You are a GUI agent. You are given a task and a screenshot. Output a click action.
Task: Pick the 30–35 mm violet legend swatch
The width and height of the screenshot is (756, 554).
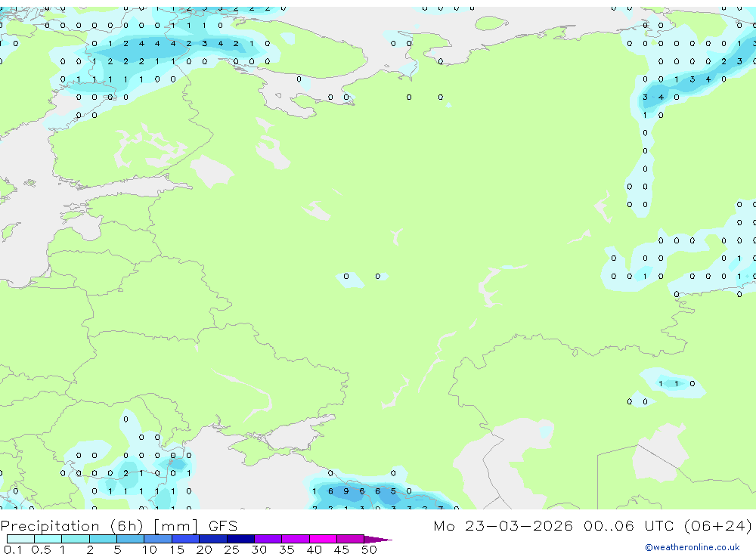268,539
